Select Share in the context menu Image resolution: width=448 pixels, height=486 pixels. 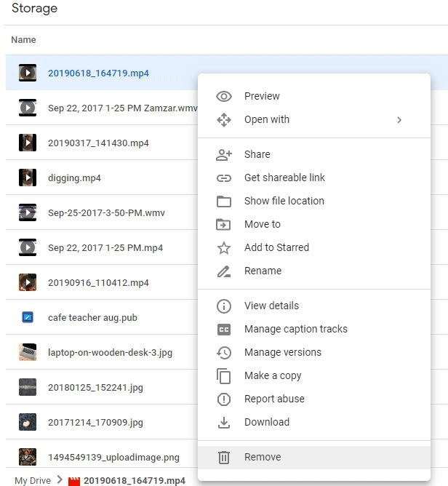[314, 155]
